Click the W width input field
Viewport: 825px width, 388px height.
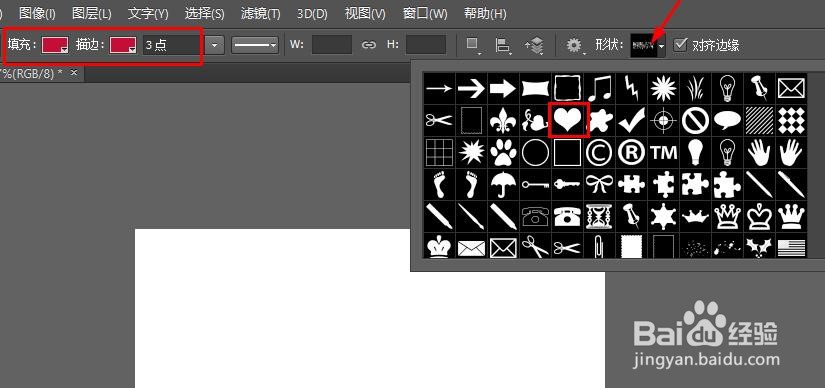pos(332,45)
